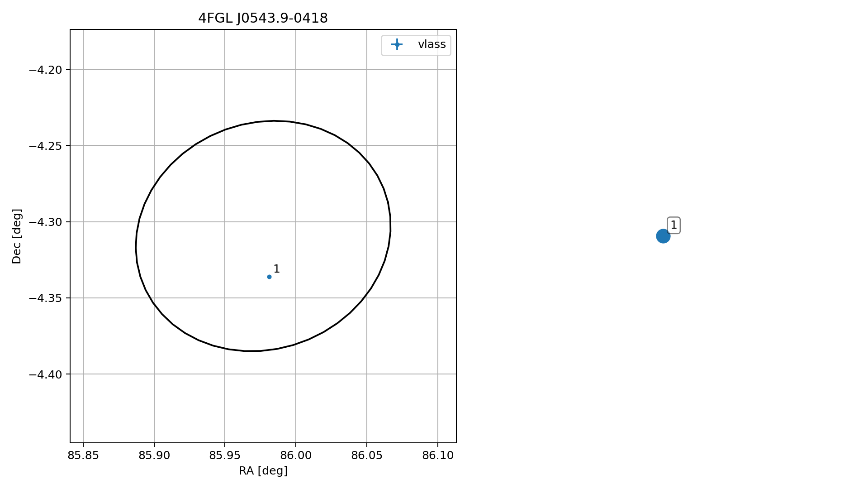Image resolution: width=868 pixels, height=489 pixels.
Task: Click the −4.20 Dec tick label
Action: 45,70
